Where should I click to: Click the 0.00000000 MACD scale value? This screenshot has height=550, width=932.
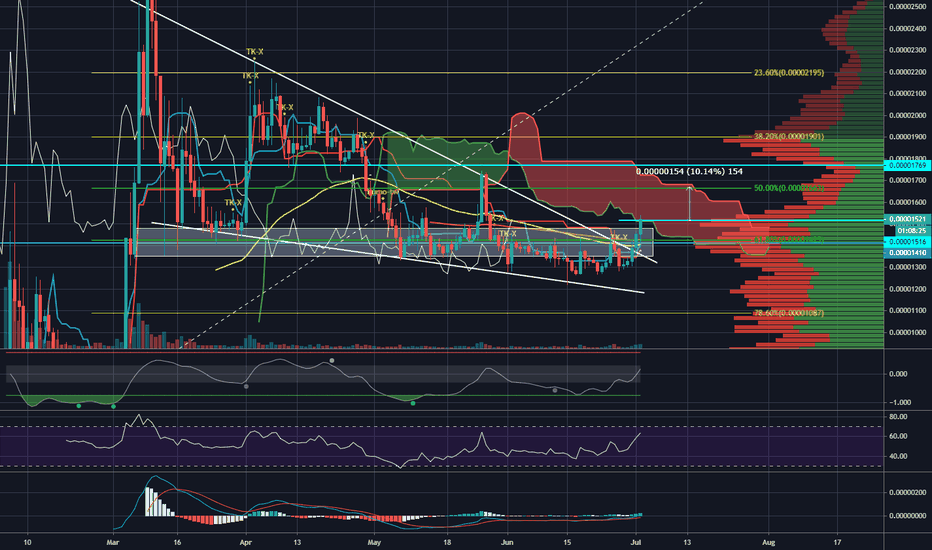click(908, 516)
